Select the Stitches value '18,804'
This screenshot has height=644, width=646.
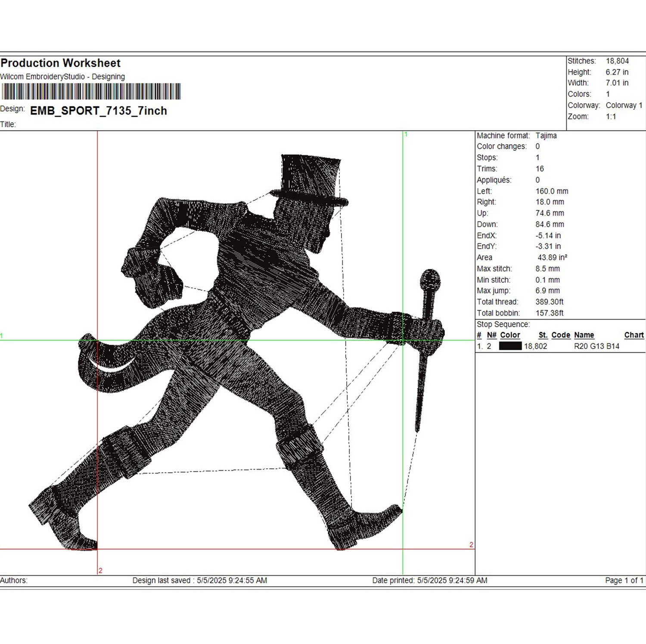coord(617,61)
